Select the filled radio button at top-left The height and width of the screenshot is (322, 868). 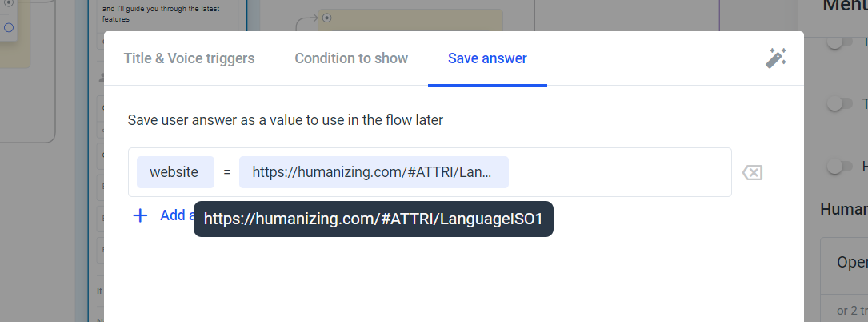[8, 2]
